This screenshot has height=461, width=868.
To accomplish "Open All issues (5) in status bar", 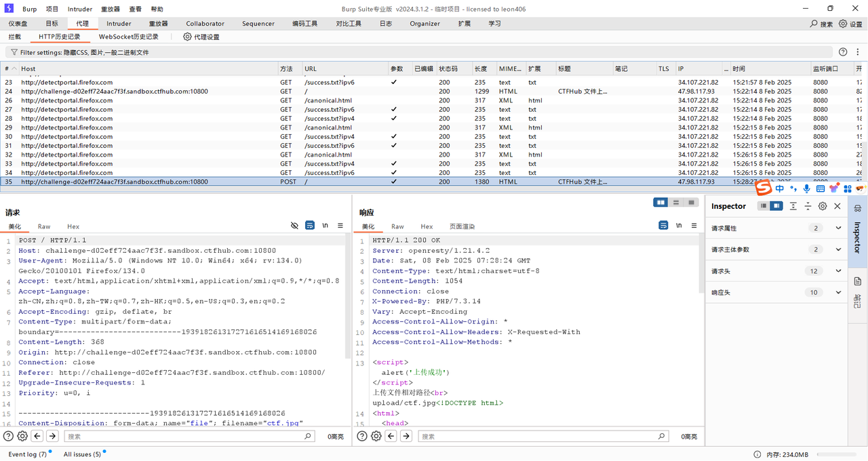I will 82,454.
